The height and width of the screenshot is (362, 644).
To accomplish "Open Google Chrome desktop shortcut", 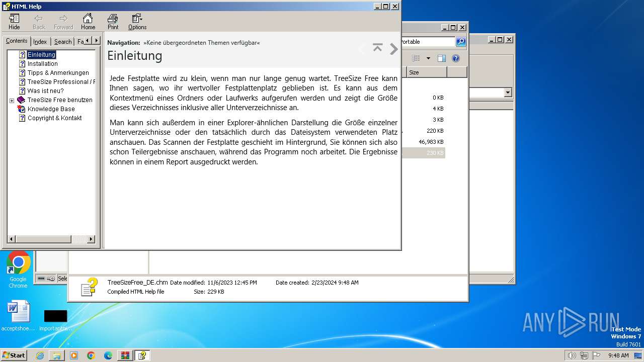I will pos(18,269).
